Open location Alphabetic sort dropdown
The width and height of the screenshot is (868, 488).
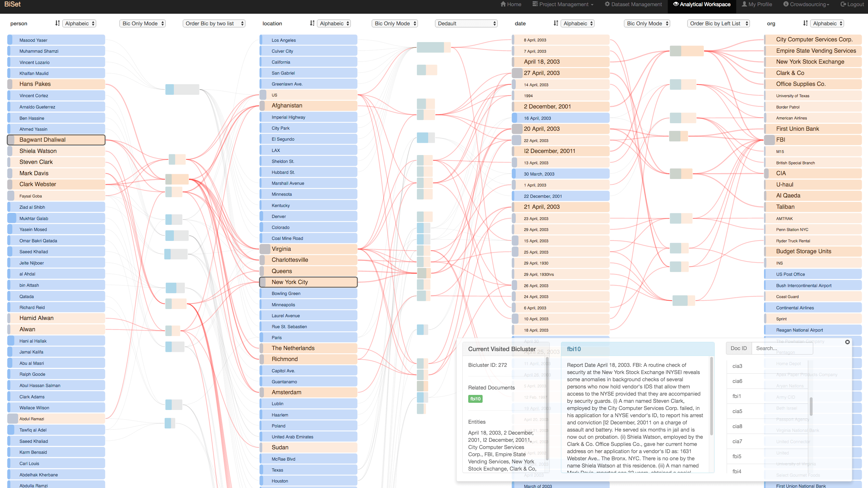(x=334, y=23)
